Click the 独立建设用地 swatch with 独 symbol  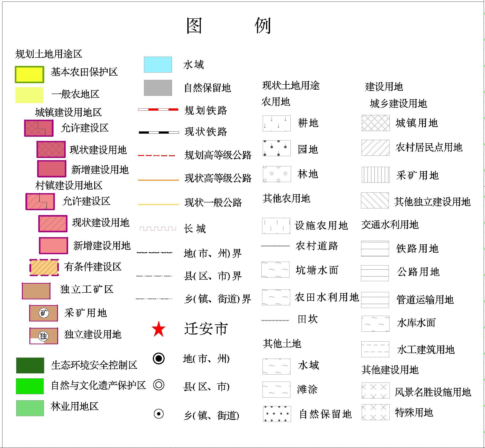coord(44,336)
